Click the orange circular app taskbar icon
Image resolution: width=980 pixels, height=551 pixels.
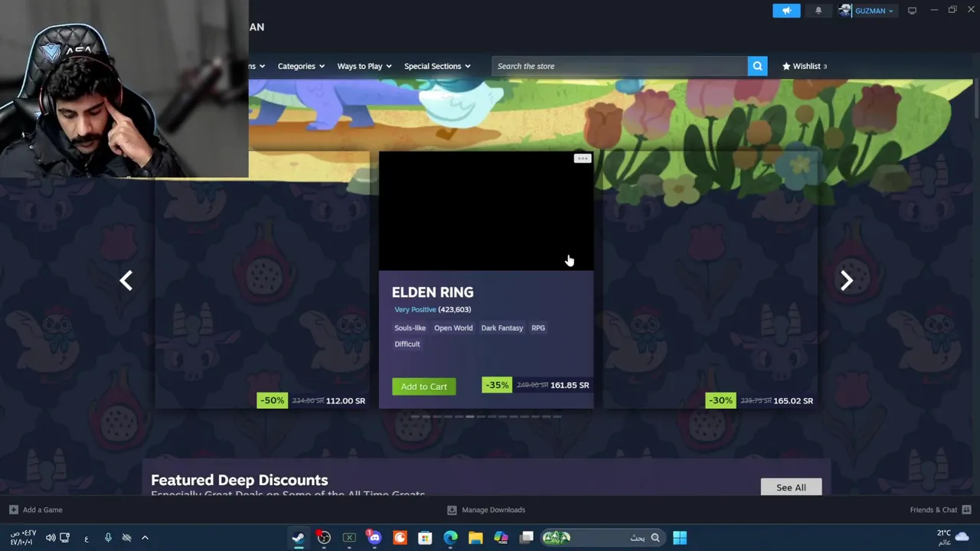click(x=400, y=537)
